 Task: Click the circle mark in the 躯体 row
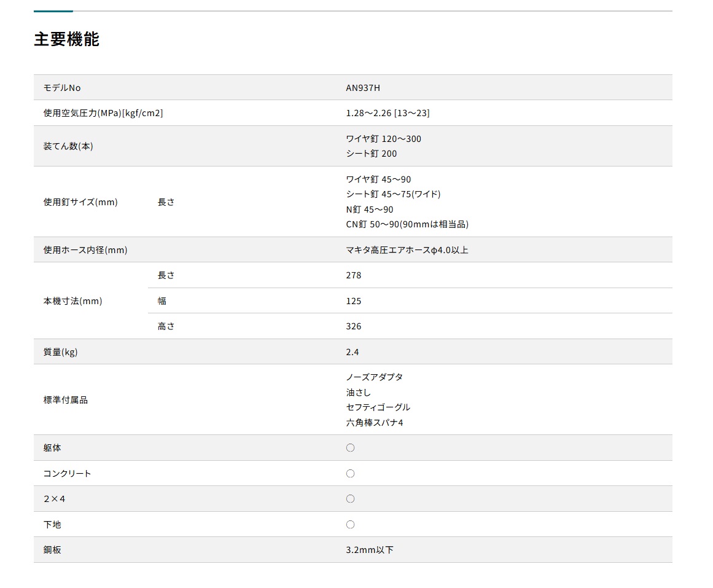pos(350,448)
